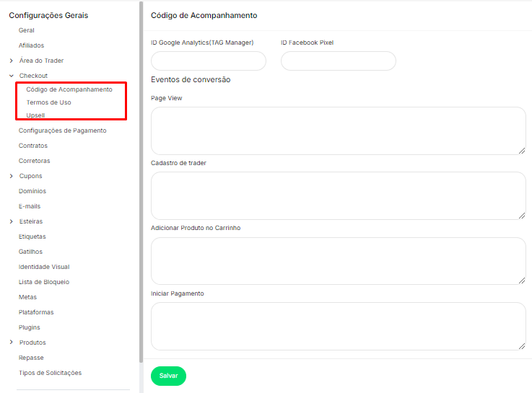Click the ID Facebook Pixel input
The height and width of the screenshot is (393, 532).
[x=338, y=61]
